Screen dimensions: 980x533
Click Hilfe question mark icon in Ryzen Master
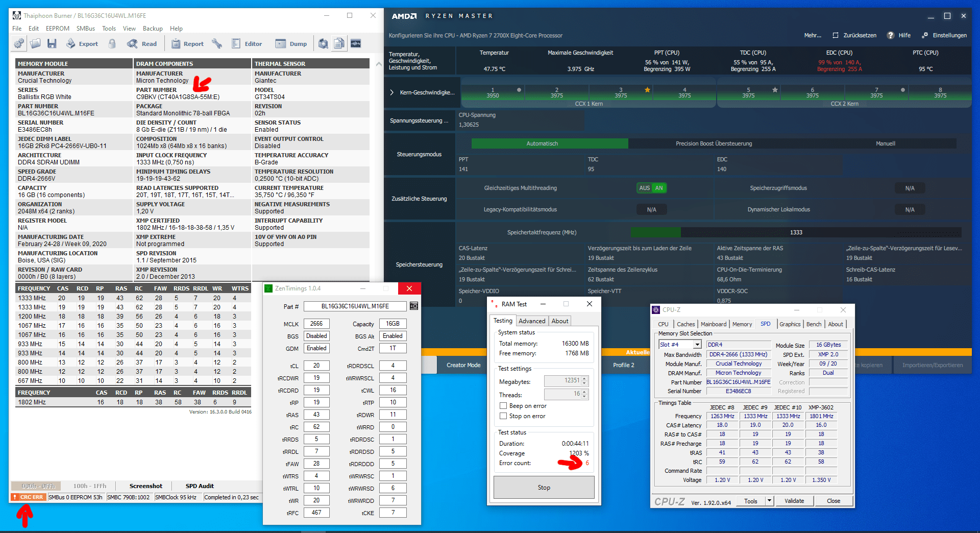coord(891,35)
